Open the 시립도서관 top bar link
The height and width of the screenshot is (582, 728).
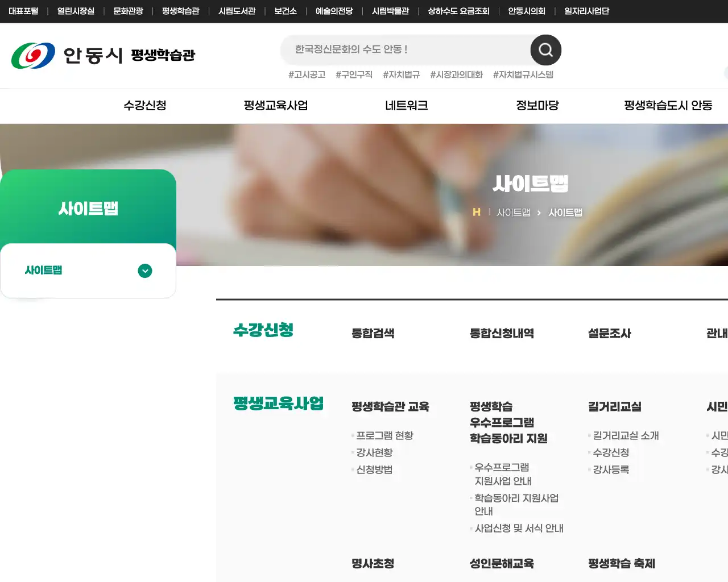(237, 10)
